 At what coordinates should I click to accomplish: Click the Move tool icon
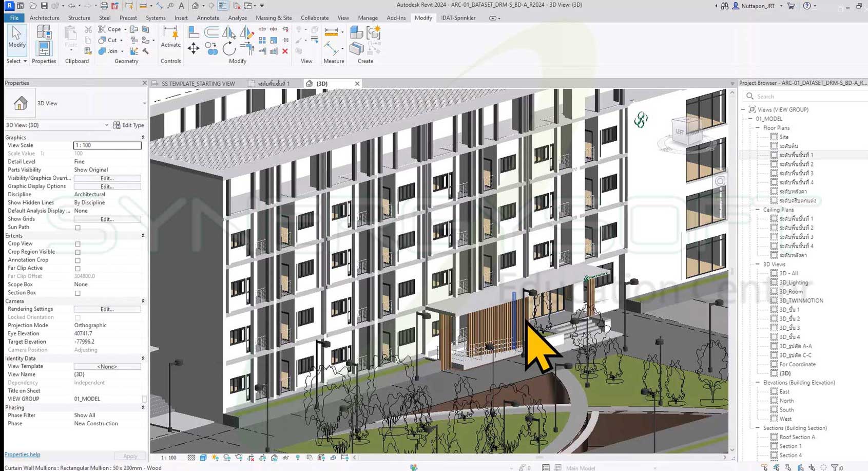click(x=194, y=49)
